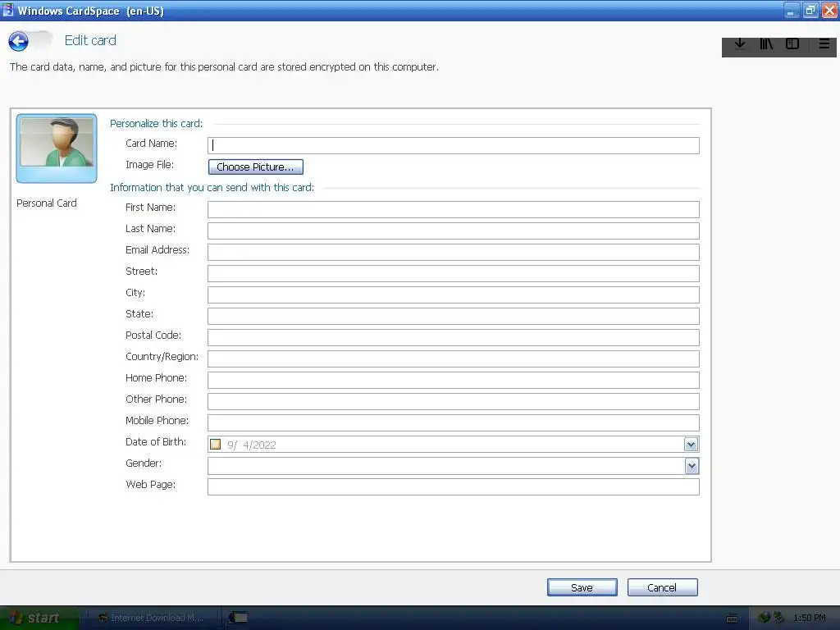Click the download arrow icon in the dark toolbar
Screen dimensions: 840x630
click(740, 44)
